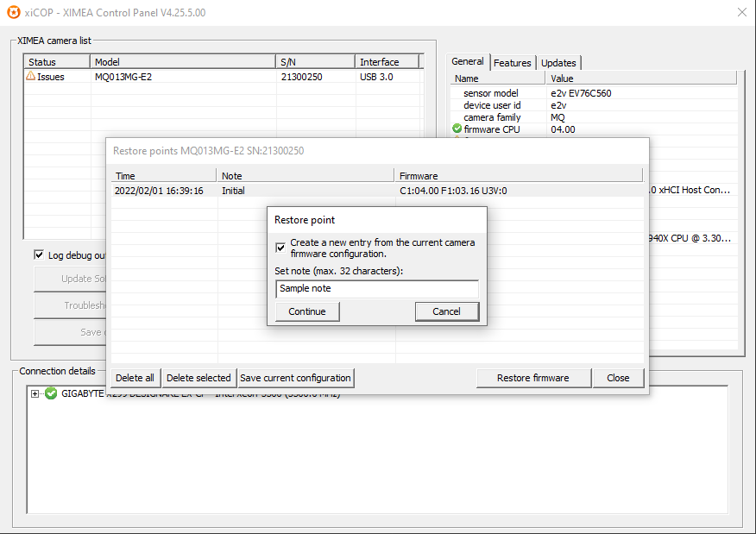Image resolution: width=756 pixels, height=534 pixels.
Task: Select the camera family property
Action: click(x=492, y=117)
